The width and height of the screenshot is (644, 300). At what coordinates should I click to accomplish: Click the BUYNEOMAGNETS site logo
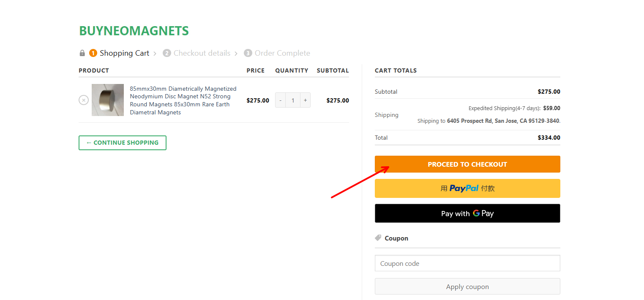tap(134, 31)
